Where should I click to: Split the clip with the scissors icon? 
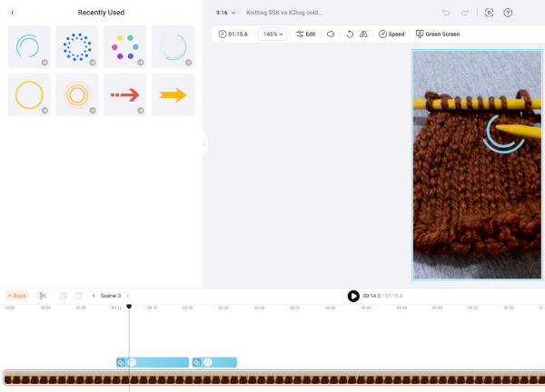tap(43, 296)
